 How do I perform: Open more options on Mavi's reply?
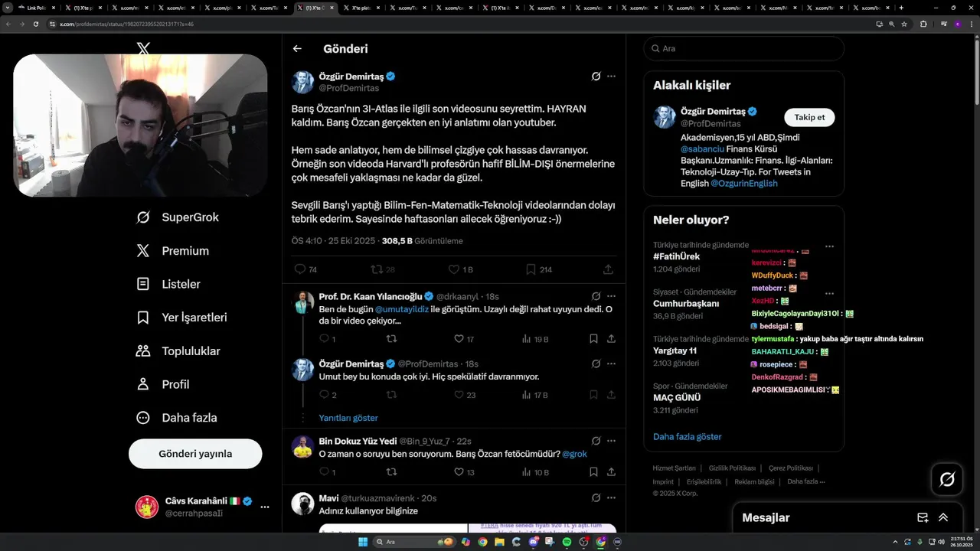point(611,498)
